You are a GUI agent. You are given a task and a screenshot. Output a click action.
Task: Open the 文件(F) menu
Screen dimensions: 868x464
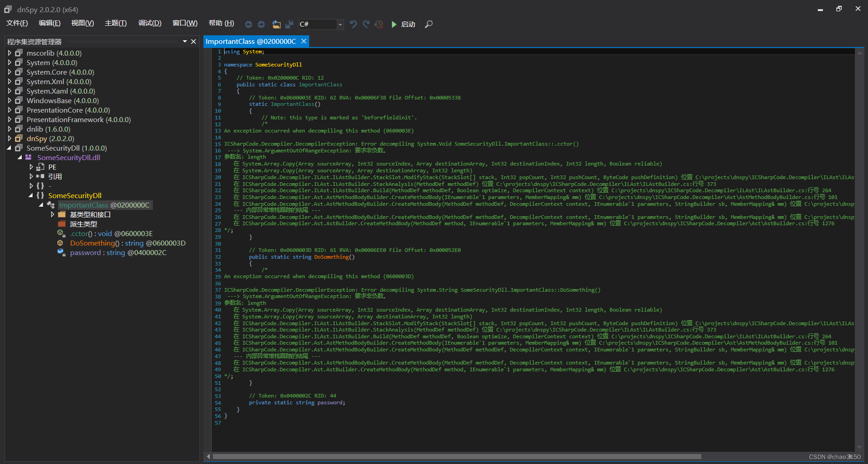point(17,23)
